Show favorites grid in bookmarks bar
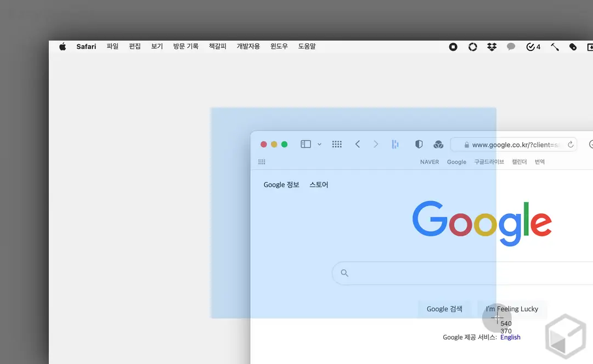593x364 pixels. 262,162
